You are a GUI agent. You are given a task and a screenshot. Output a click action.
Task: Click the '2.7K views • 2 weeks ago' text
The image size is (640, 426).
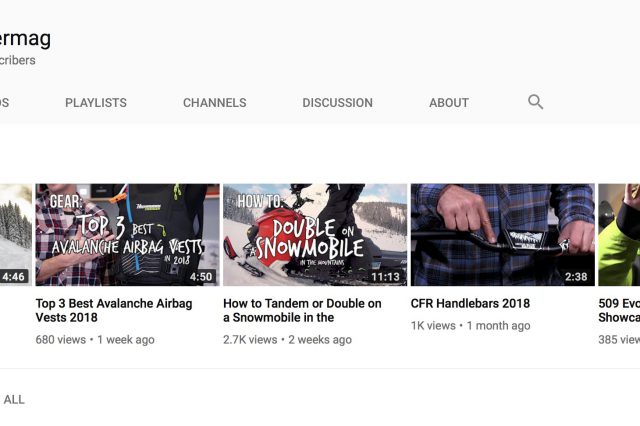(287, 339)
